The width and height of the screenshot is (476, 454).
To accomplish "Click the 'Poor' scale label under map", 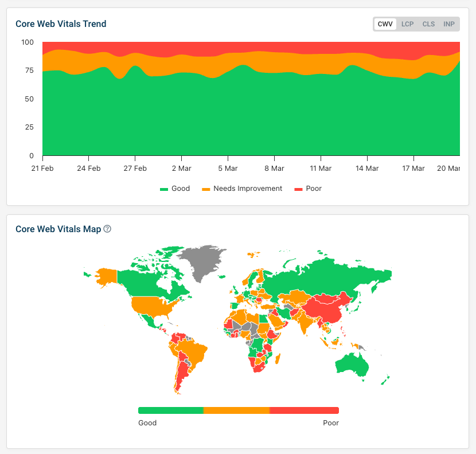I will tap(330, 422).
